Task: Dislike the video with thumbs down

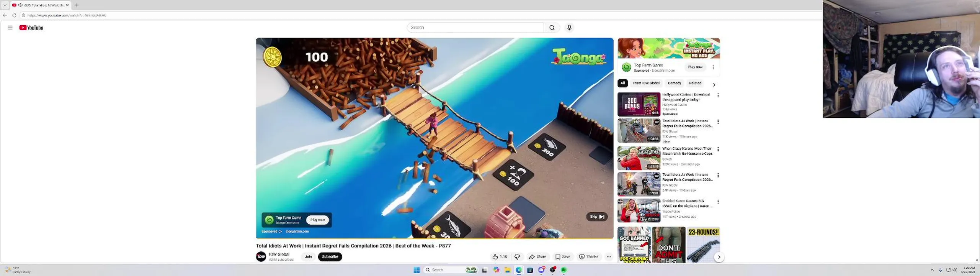Action: click(517, 257)
